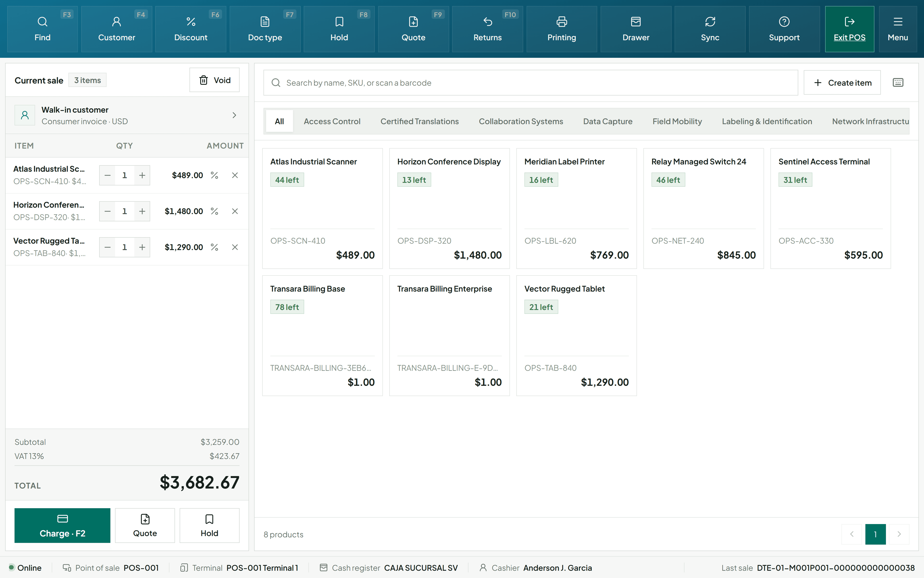
Task: Add Meridian Label Printer product card
Action: click(x=577, y=208)
